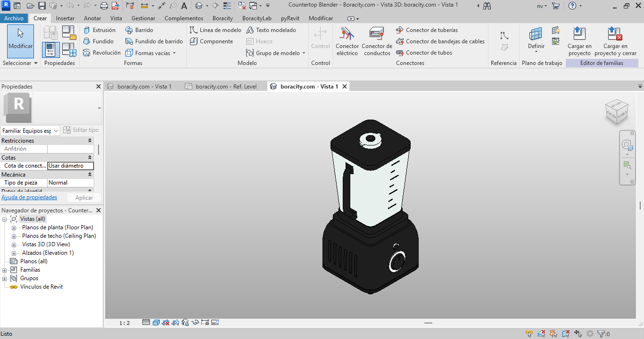Draw a Línea de modelo
The height and width of the screenshot is (339, 644).
pyautogui.click(x=215, y=30)
